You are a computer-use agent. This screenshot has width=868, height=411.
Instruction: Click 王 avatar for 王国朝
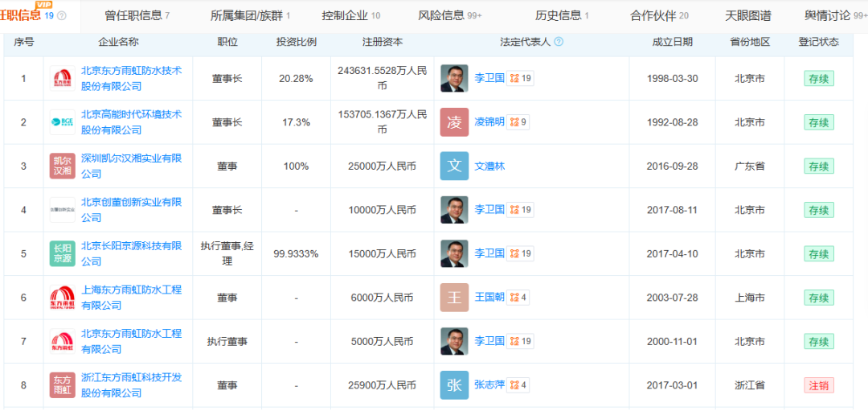[454, 298]
